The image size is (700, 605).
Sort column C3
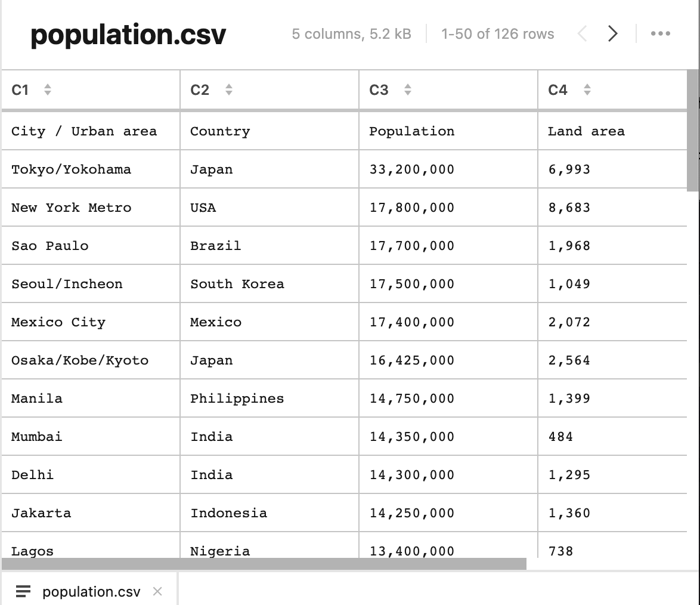(408, 90)
